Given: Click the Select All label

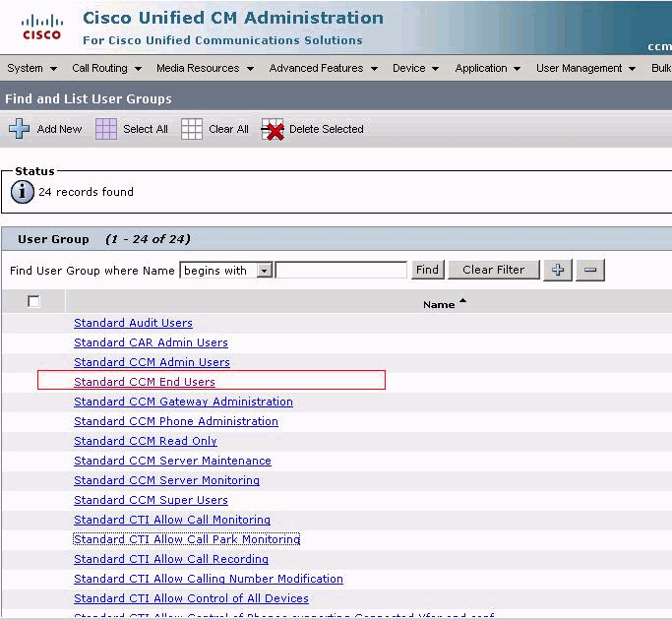Looking at the screenshot, I should tap(146, 129).
